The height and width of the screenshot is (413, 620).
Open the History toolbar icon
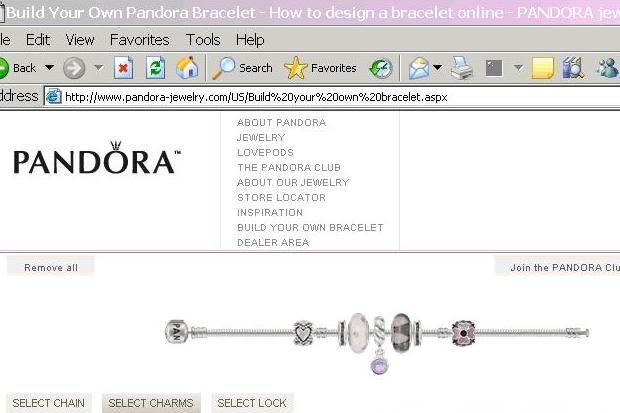pyautogui.click(x=381, y=68)
